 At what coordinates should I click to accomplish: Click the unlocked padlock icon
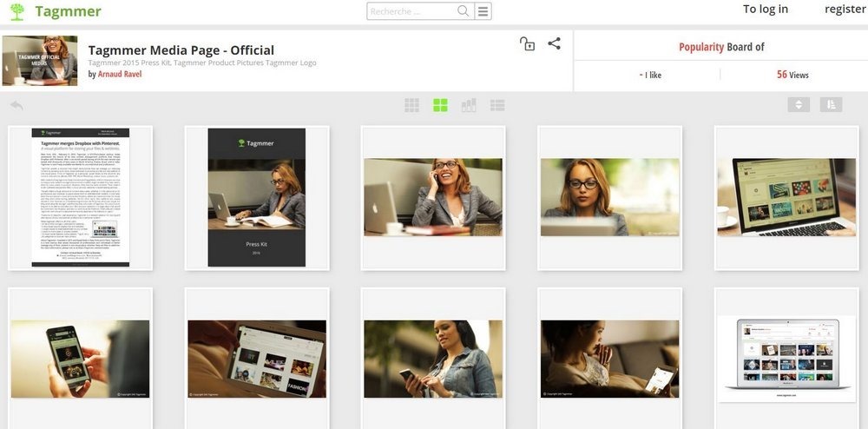[x=527, y=43]
